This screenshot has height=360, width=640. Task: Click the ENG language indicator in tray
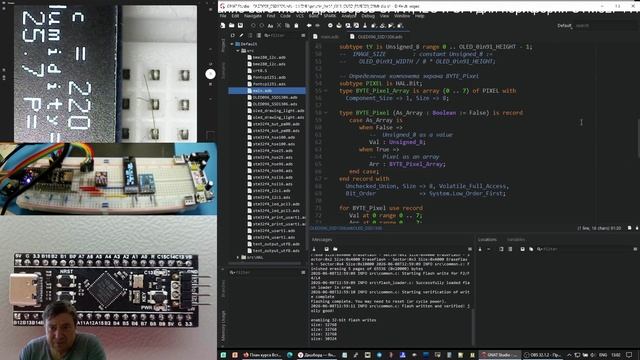[x=603, y=355]
